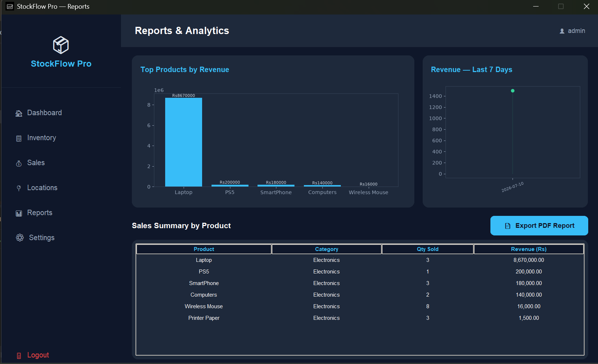This screenshot has height=364, width=598.
Task: Click the Sales money bag icon
Action: click(19, 163)
